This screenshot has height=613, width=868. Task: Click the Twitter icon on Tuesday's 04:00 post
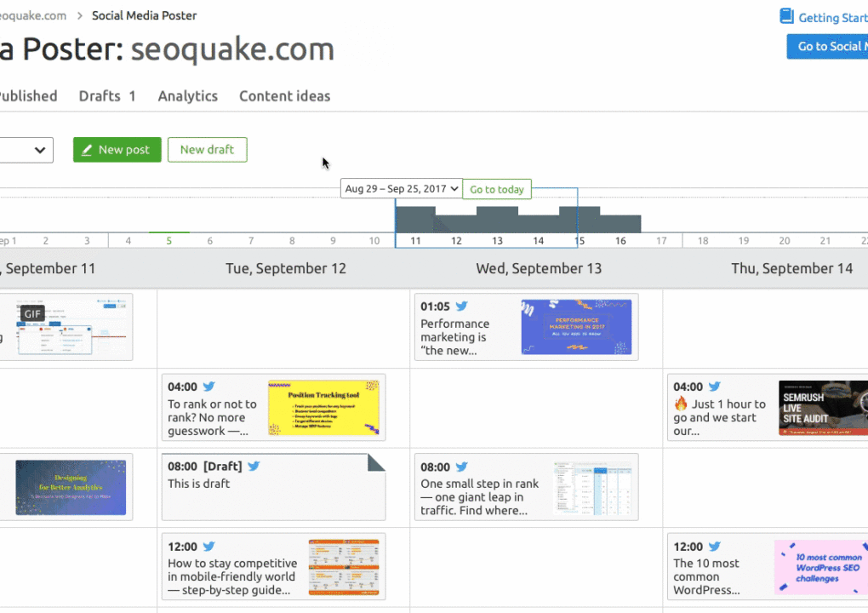(x=209, y=387)
